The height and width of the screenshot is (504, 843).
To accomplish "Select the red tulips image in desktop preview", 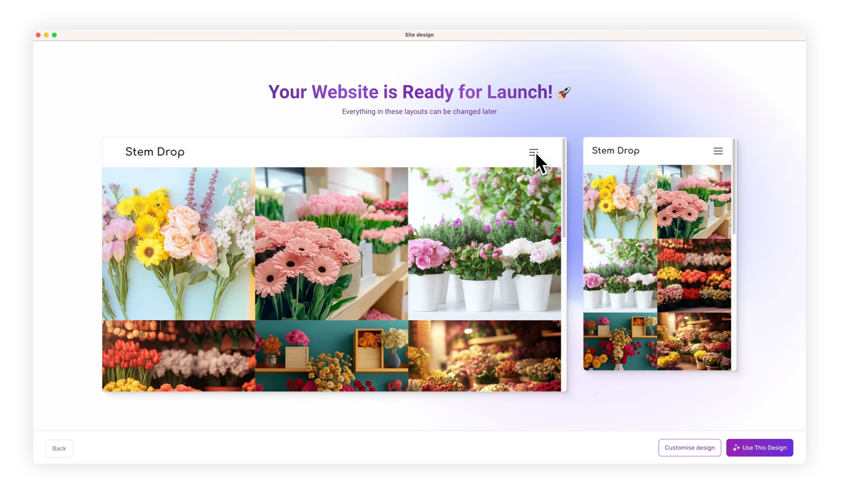I will [x=178, y=356].
